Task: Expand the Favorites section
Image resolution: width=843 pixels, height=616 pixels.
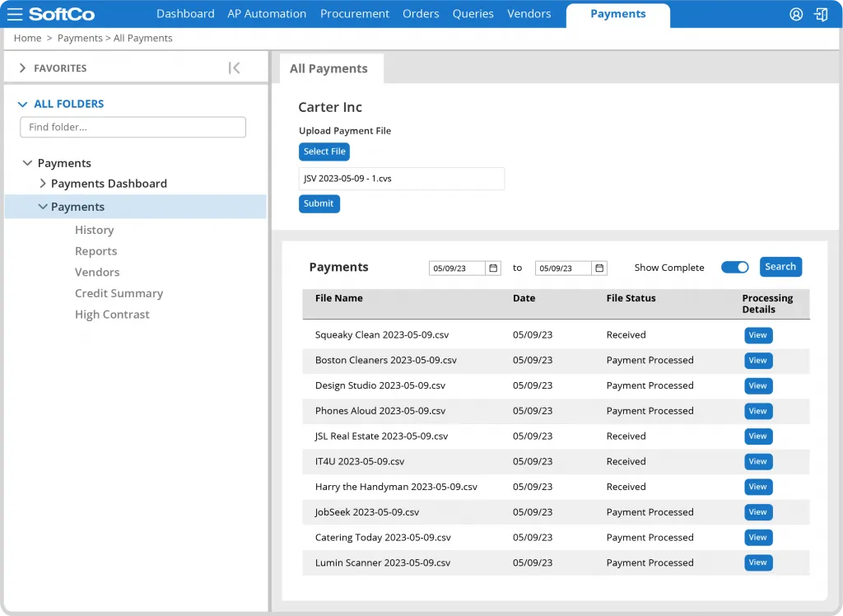Action: pyautogui.click(x=23, y=68)
